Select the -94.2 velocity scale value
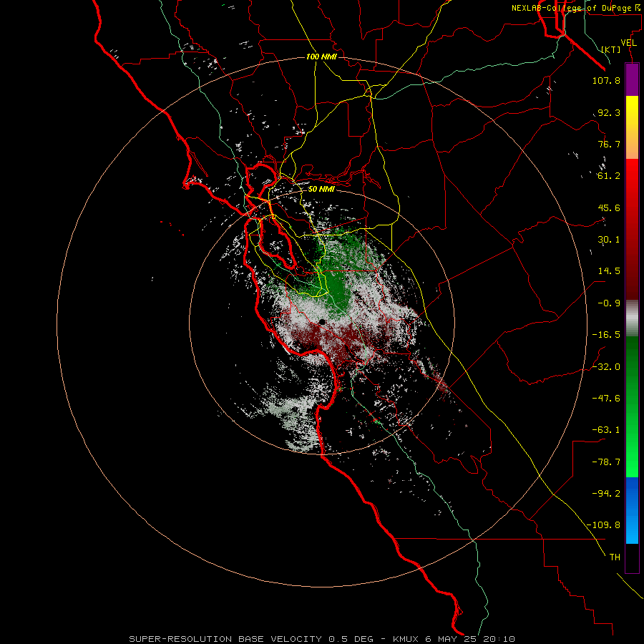644x644 pixels. point(606,494)
